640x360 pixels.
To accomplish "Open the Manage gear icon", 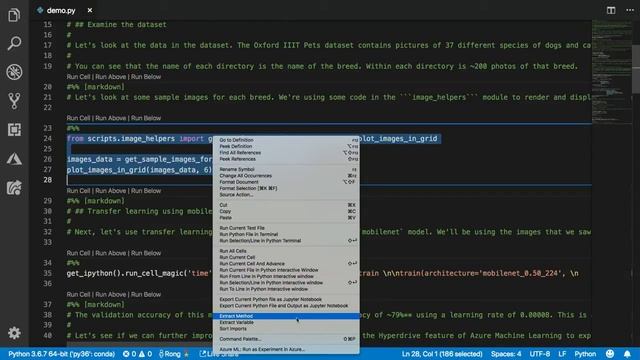I will [14, 333].
